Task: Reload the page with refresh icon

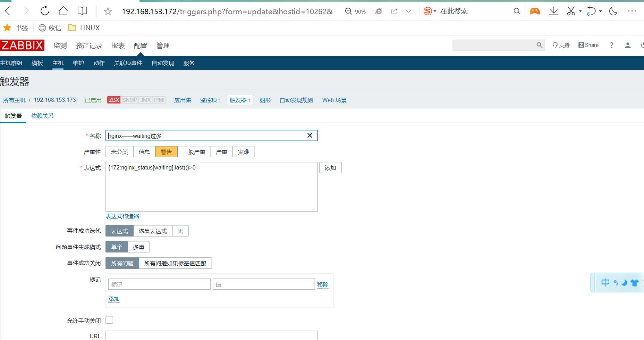Action: pos(45,11)
